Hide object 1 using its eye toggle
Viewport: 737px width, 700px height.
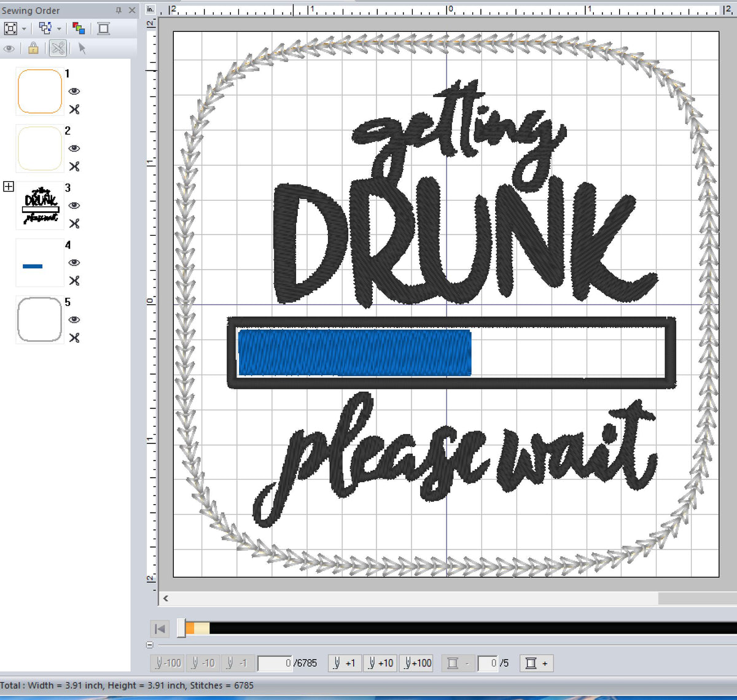tap(74, 91)
